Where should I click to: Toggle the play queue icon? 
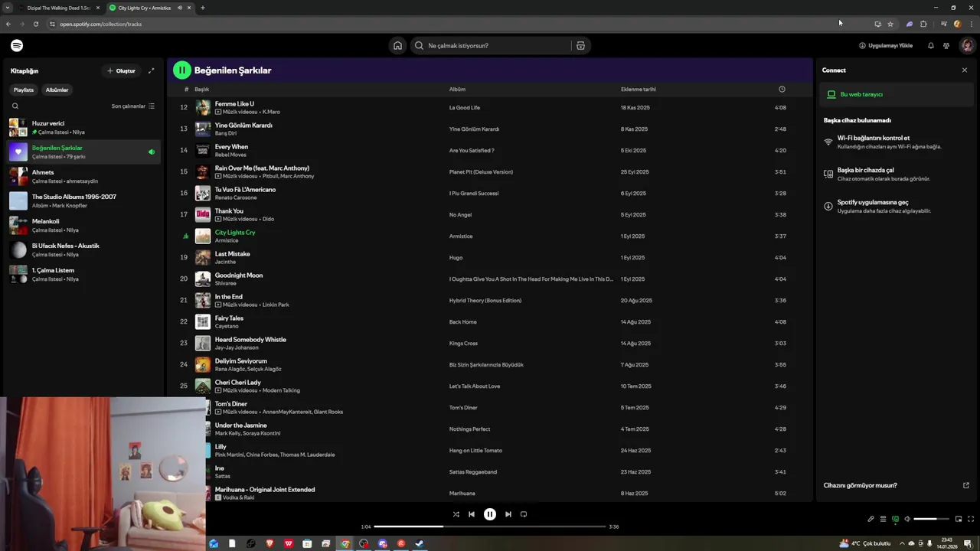click(883, 519)
